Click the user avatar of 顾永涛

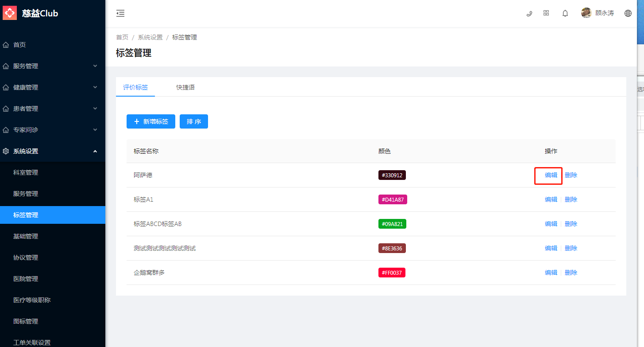click(x=586, y=13)
